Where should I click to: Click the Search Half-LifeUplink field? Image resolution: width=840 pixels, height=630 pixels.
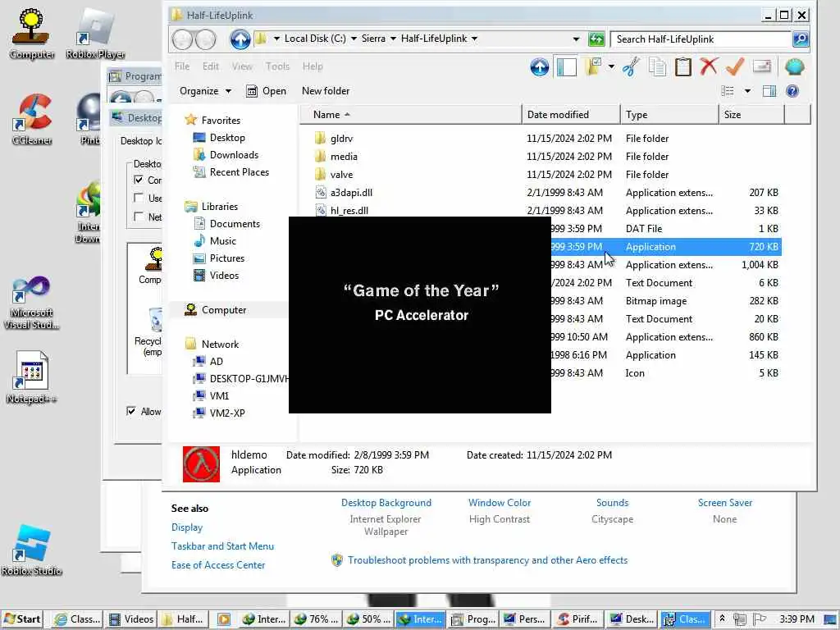[701, 39]
